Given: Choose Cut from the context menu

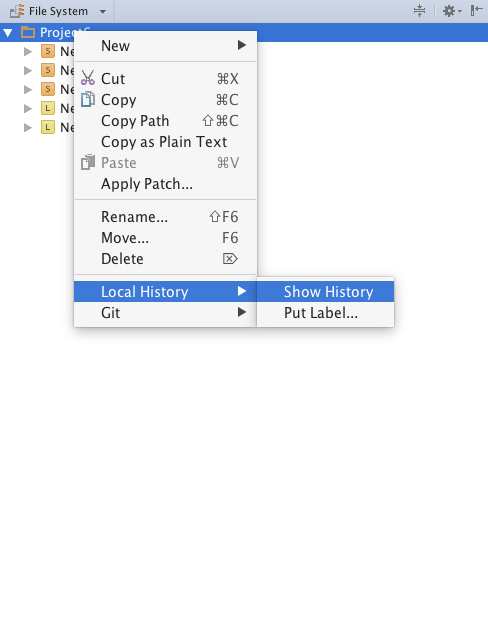Looking at the screenshot, I should (166, 79).
